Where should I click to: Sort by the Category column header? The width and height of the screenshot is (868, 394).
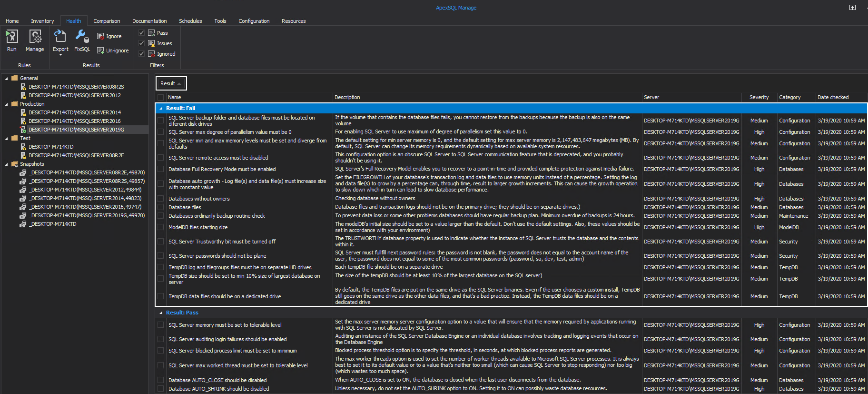796,97
